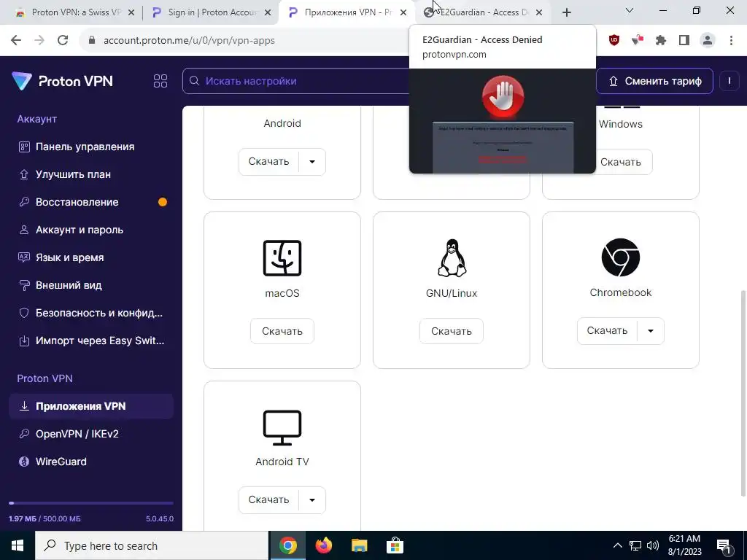This screenshot has width=747, height=560.
Task: Open the Chrome profile avatar
Action: (x=708, y=41)
